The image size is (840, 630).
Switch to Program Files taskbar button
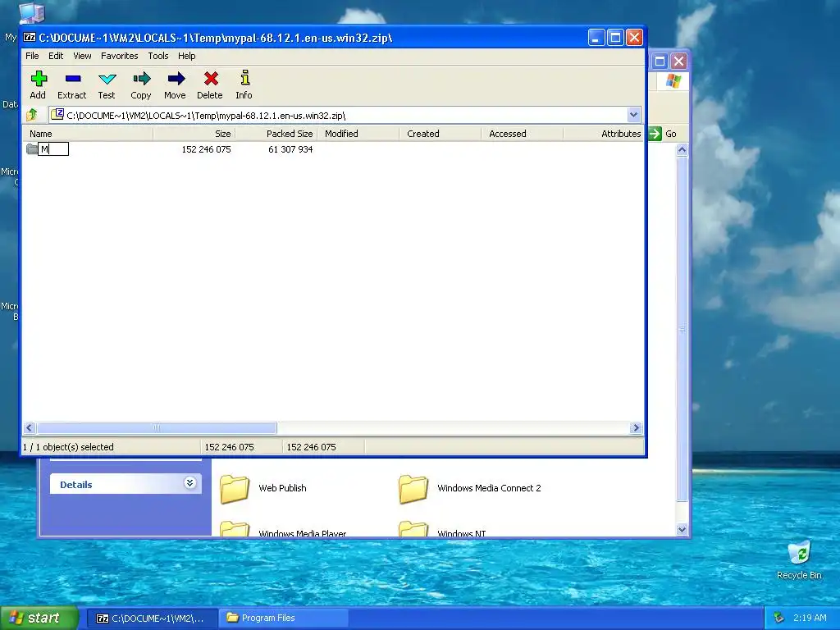pyautogui.click(x=284, y=619)
